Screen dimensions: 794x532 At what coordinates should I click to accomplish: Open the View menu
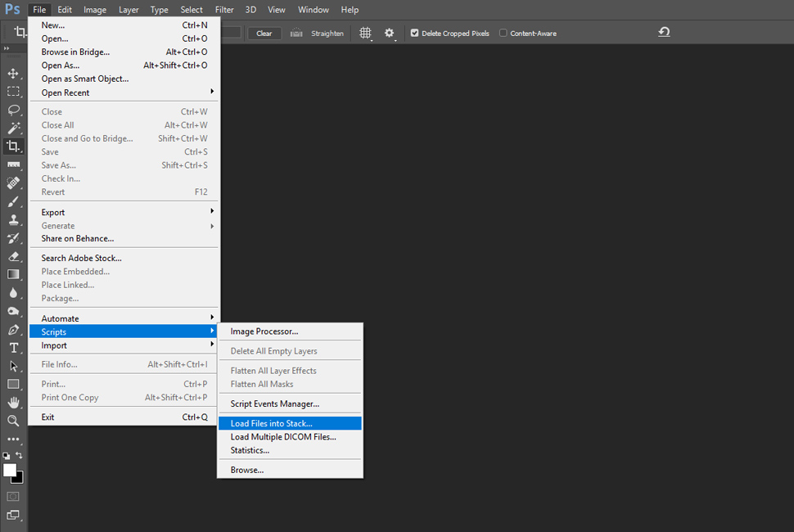pos(277,10)
